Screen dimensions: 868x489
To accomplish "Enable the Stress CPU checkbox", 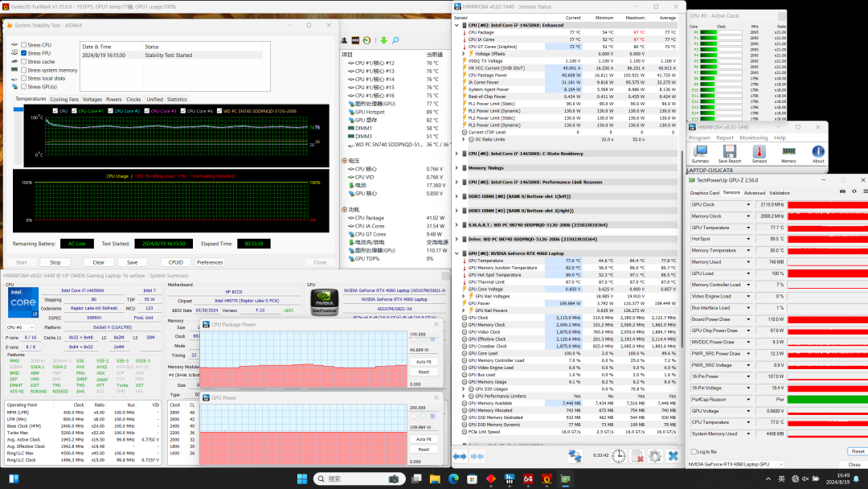I will coord(23,45).
